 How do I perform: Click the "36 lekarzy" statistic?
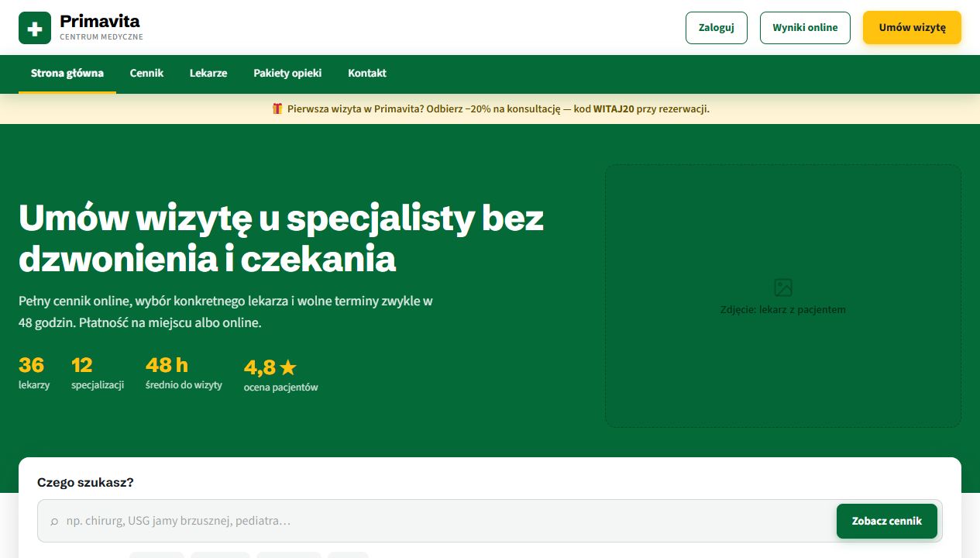coord(34,374)
